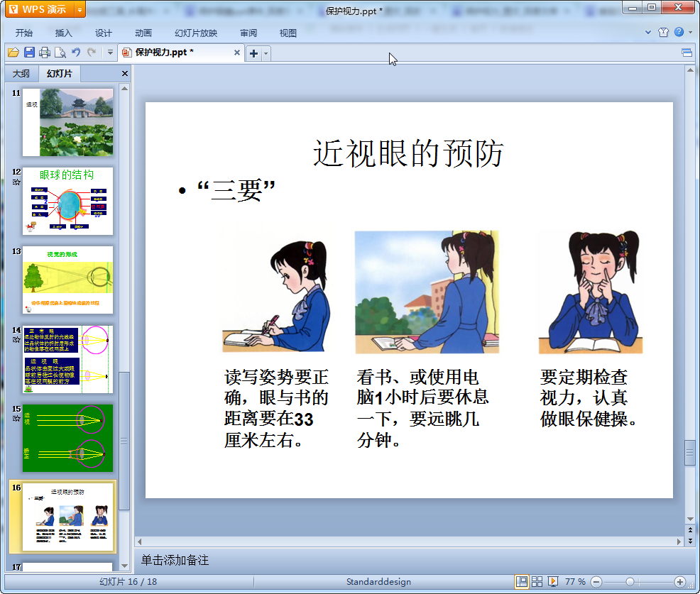
Task: Click the text 看书、或使用电脑 paragraph
Action: point(422,408)
